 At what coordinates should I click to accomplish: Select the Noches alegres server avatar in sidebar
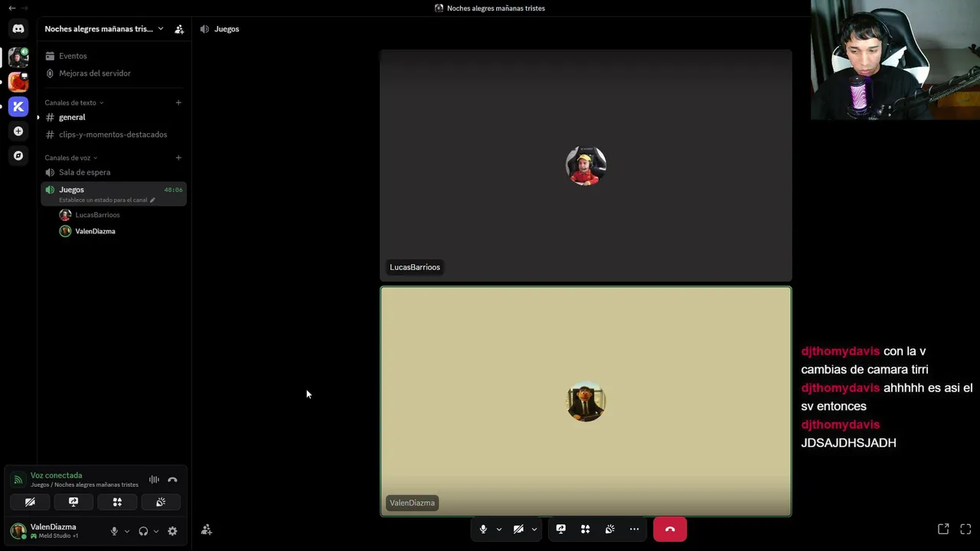pos(18,57)
